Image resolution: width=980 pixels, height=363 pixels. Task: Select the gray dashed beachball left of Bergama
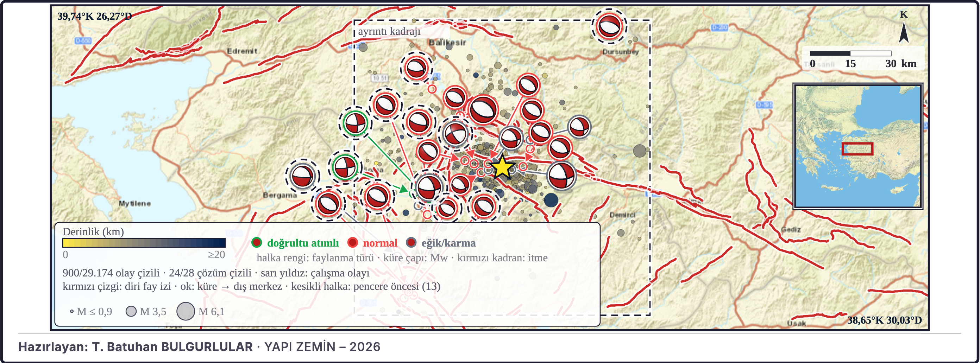[302, 176]
